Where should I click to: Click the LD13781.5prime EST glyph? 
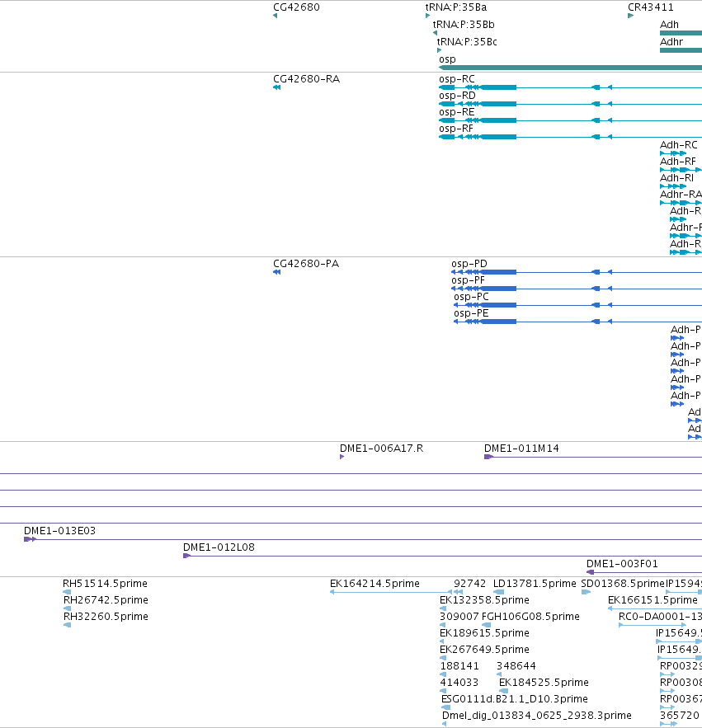[x=498, y=592]
